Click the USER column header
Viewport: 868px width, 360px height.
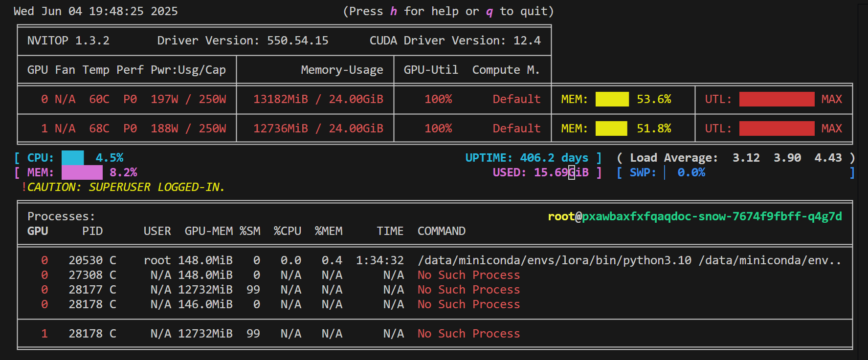(157, 231)
